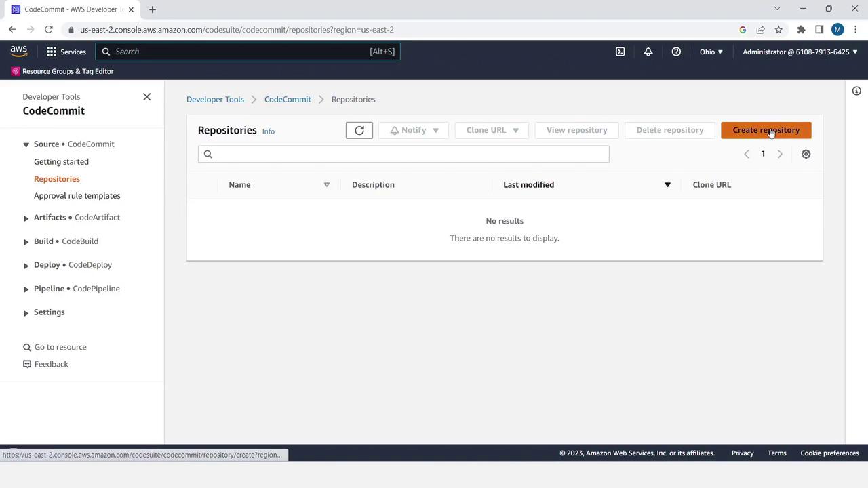Open the Services grid menu

point(66,52)
